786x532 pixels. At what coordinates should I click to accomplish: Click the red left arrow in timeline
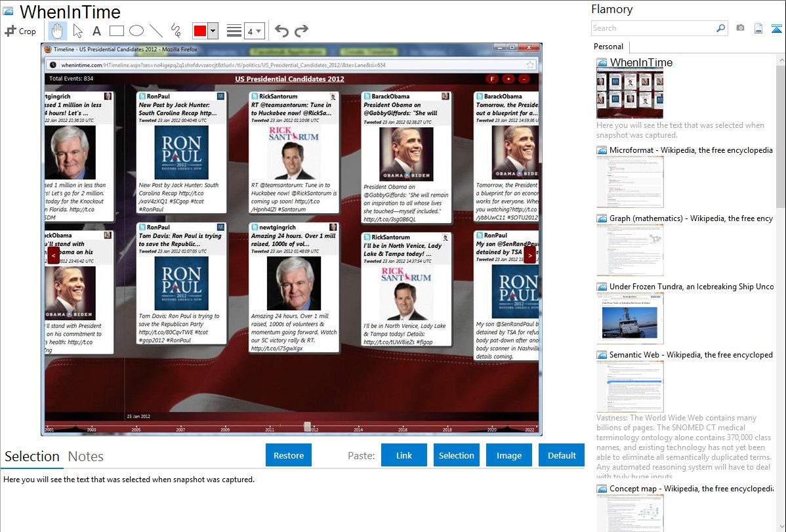click(x=54, y=255)
